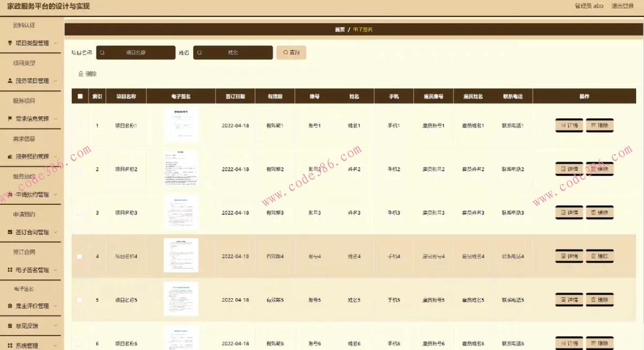The height and width of the screenshot is (350, 644).
Task: Collapse the 雇主评价管理 menu chevron
Action: (56, 306)
